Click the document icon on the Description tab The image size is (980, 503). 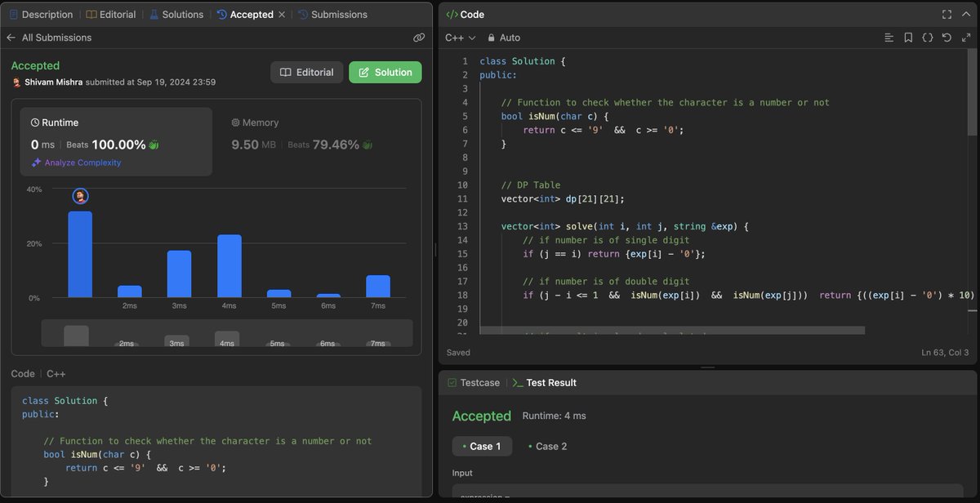coord(12,15)
